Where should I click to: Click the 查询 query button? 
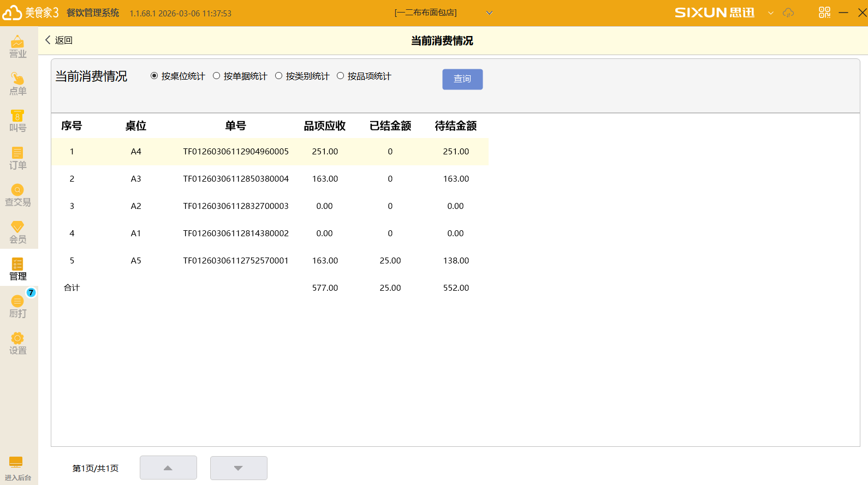coord(462,79)
